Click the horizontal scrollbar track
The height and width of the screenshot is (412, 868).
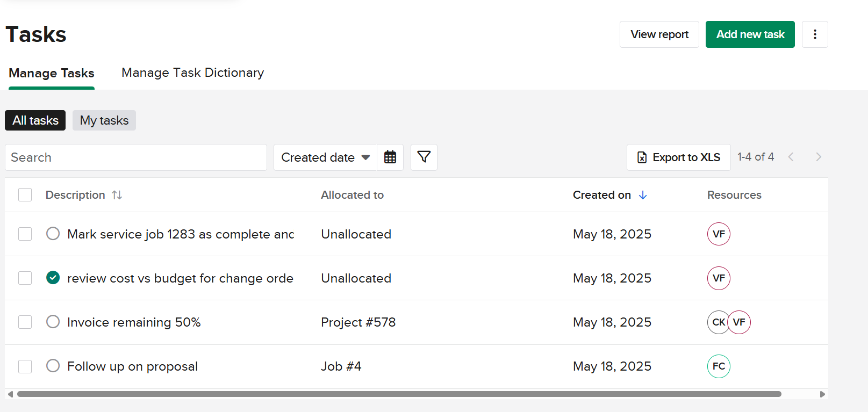coord(801,394)
